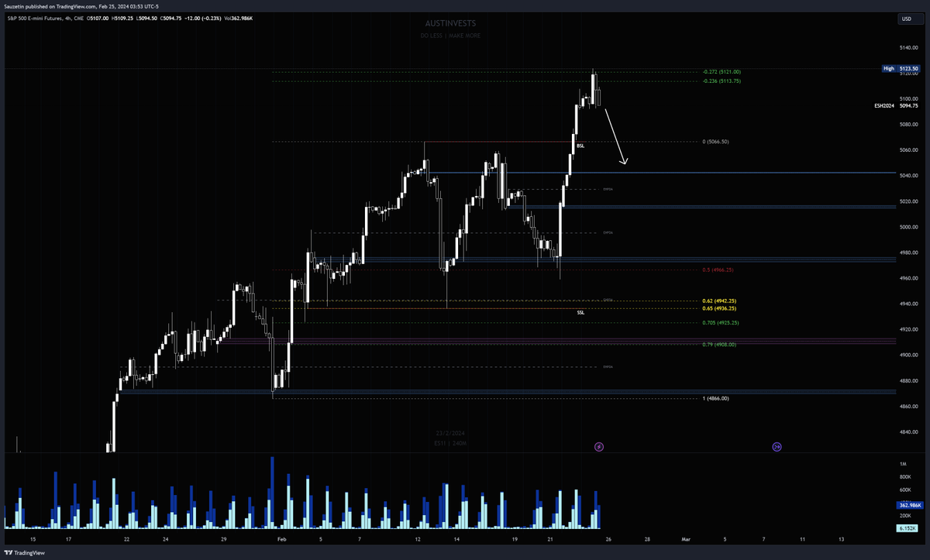Viewport: 930px width, 560px height.
Task: Click the 22 date label on time axis
Action: 126,538
